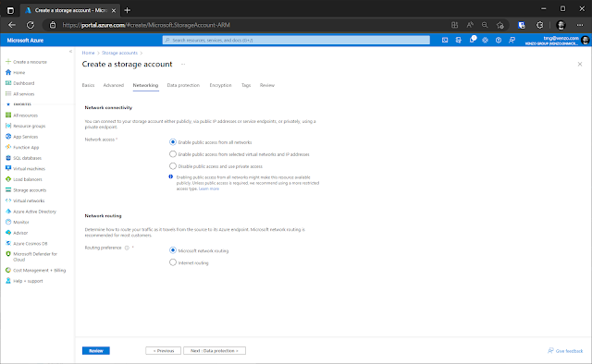Open browser extensions puzzle icon
592x364 pixels.
pos(540,25)
